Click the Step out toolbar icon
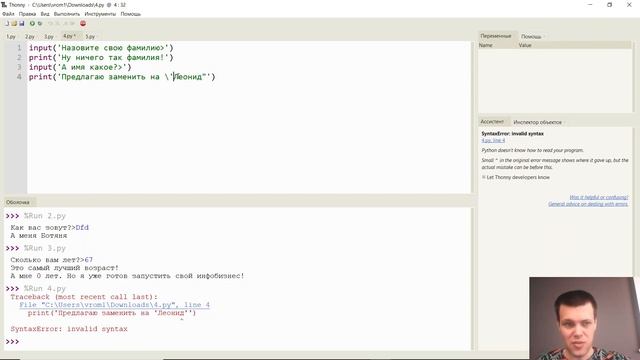 pos(65,24)
